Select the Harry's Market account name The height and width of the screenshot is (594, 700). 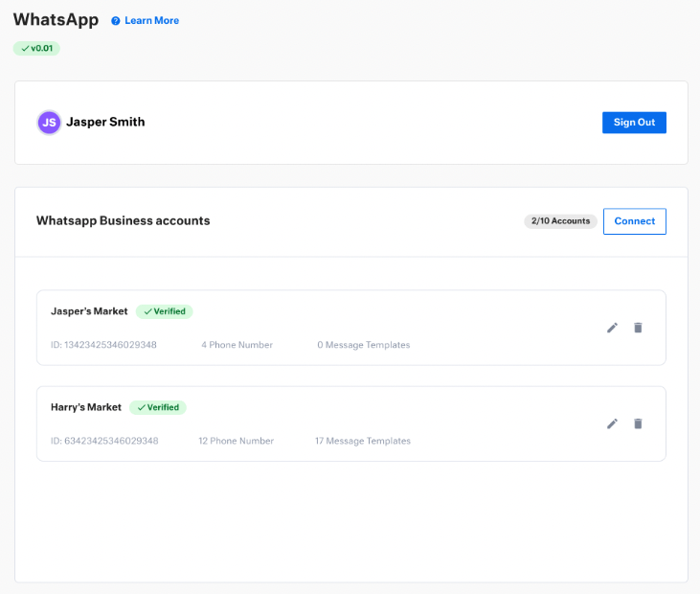pyautogui.click(x=86, y=407)
